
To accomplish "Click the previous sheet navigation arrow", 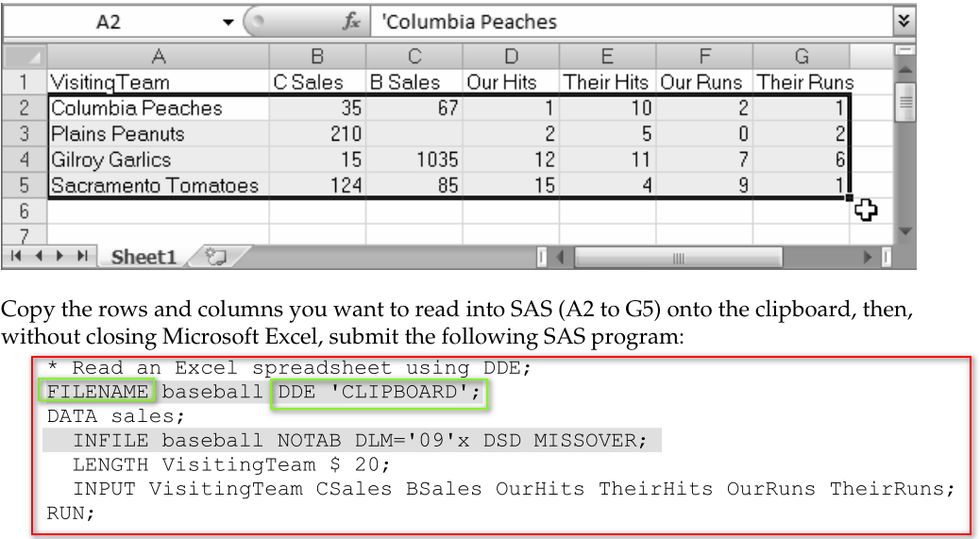I will 39,256.
